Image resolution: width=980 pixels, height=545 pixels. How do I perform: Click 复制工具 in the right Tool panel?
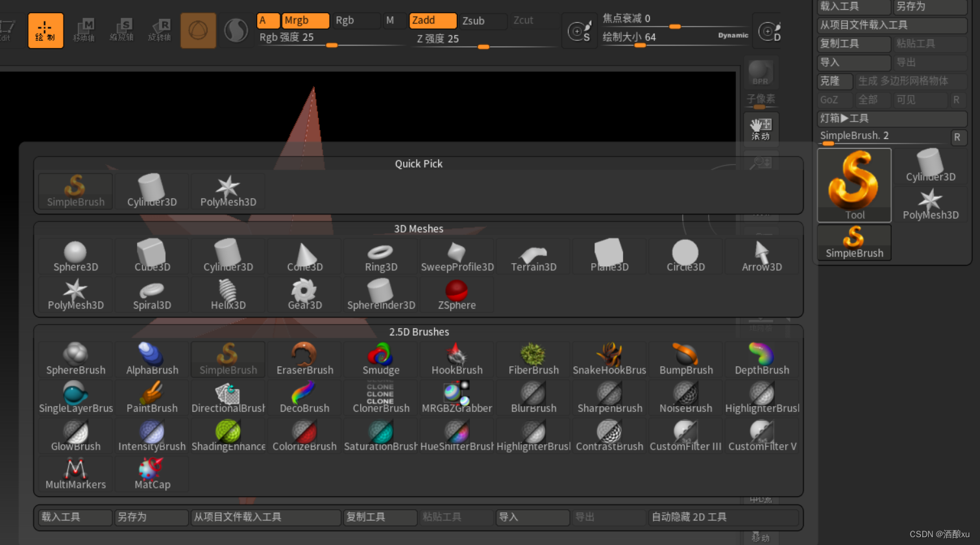pyautogui.click(x=854, y=44)
